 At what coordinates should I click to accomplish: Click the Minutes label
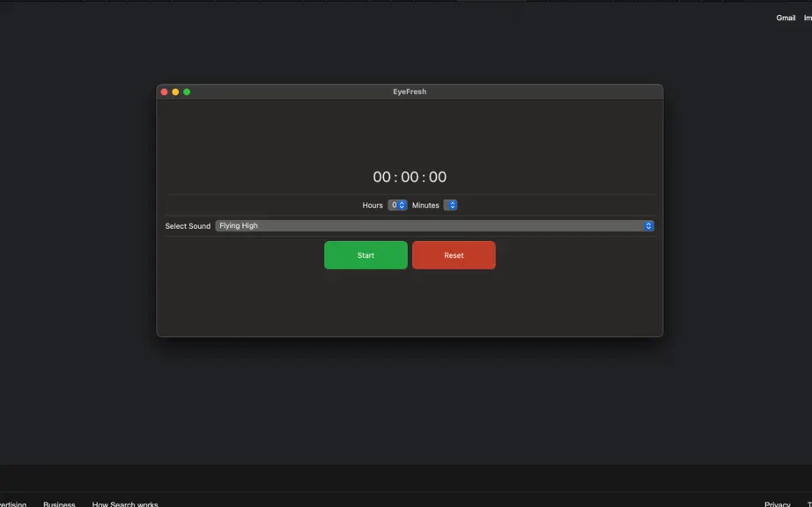(x=425, y=205)
